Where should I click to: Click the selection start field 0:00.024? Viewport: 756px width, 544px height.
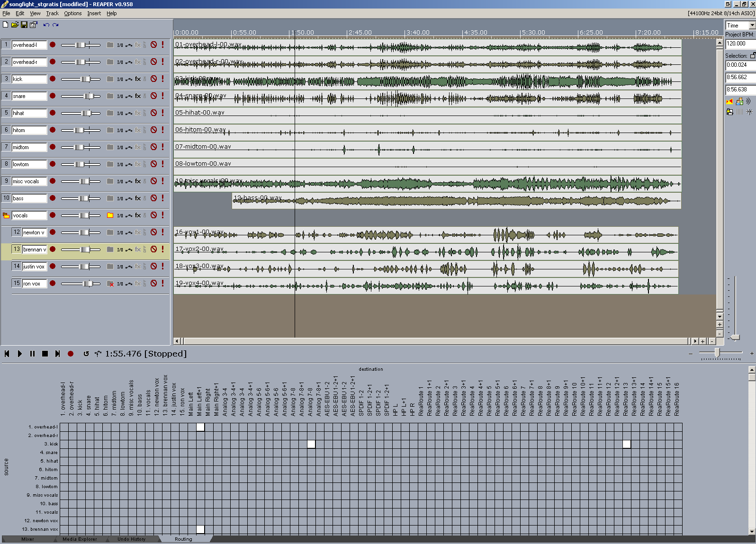(740, 65)
